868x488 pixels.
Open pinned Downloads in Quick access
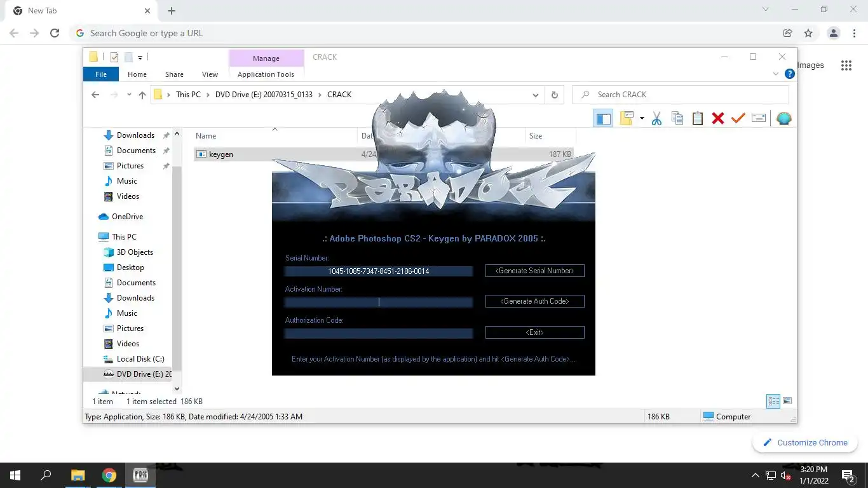coord(135,135)
